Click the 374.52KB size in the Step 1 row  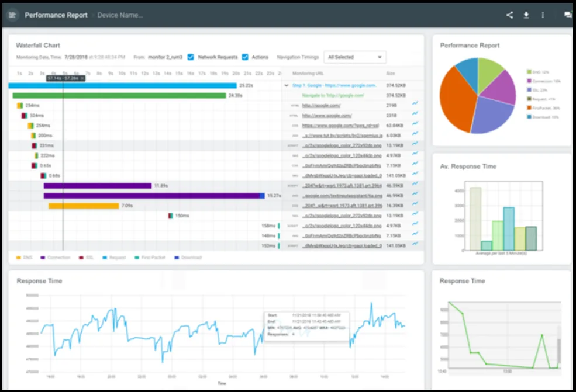[x=396, y=85]
